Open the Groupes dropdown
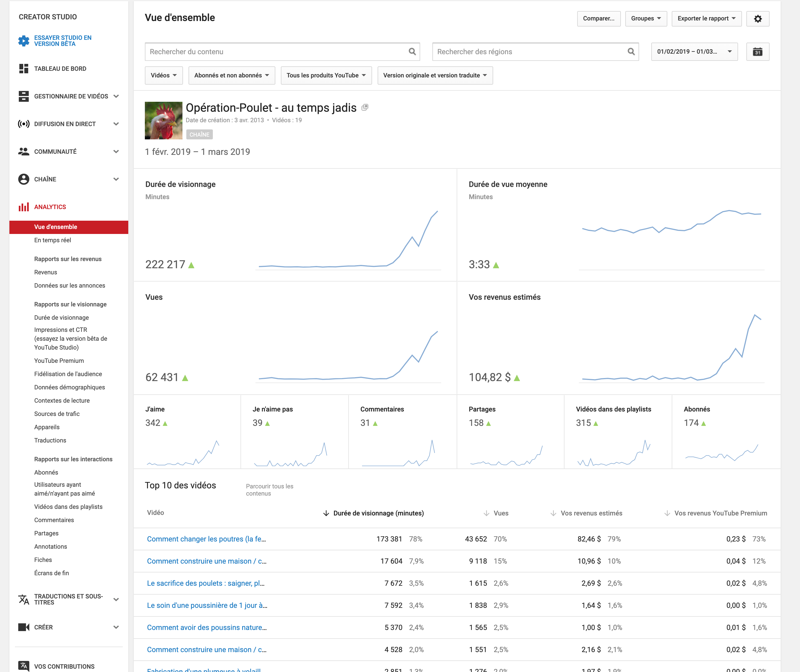The image size is (800, 672). coord(646,19)
